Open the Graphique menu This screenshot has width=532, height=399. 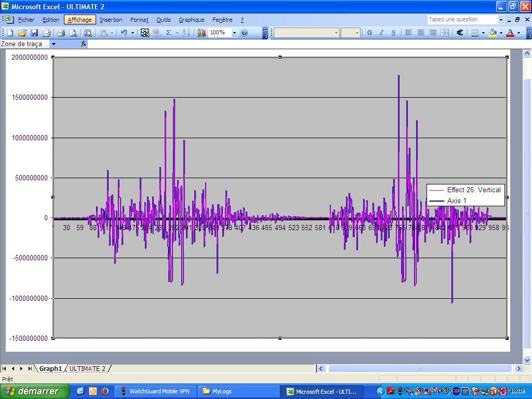point(191,20)
